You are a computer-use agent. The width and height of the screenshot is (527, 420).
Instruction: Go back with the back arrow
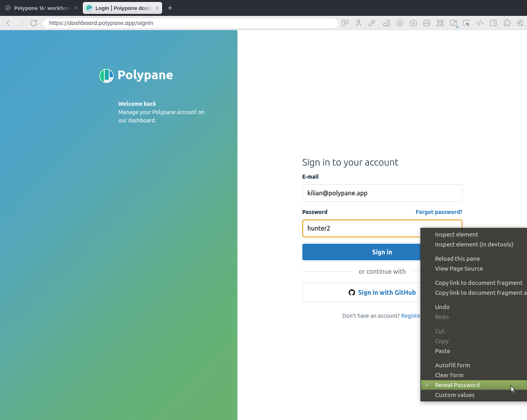[8, 23]
